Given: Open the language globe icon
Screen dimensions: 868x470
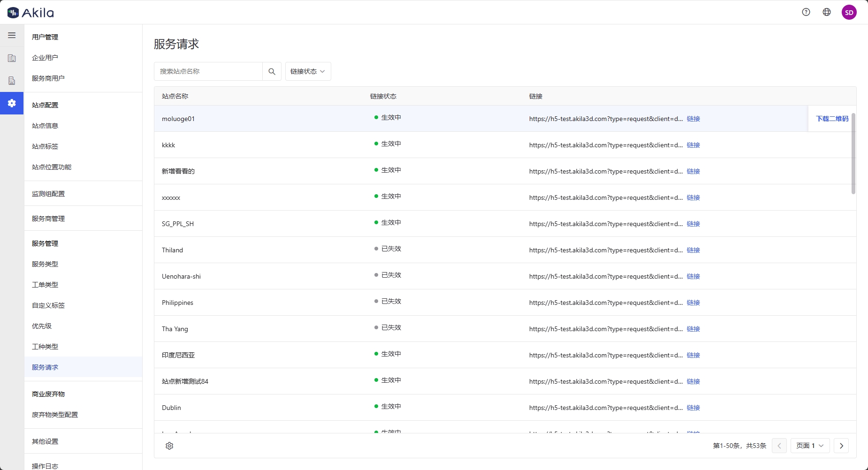Looking at the screenshot, I should (827, 12).
